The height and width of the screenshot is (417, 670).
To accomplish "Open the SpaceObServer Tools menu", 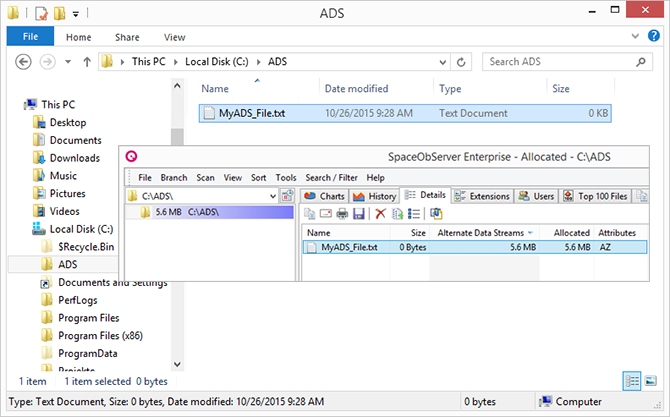I will (x=285, y=177).
